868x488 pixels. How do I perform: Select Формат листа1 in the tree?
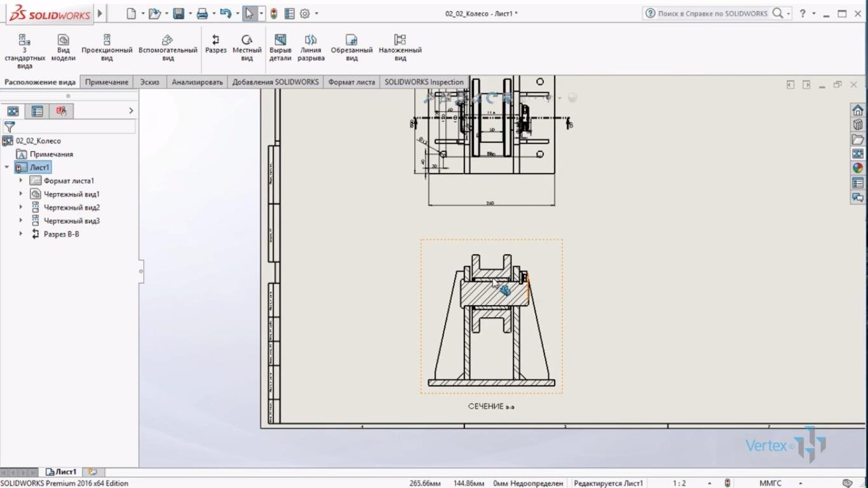pyautogui.click(x=69, y=180)
